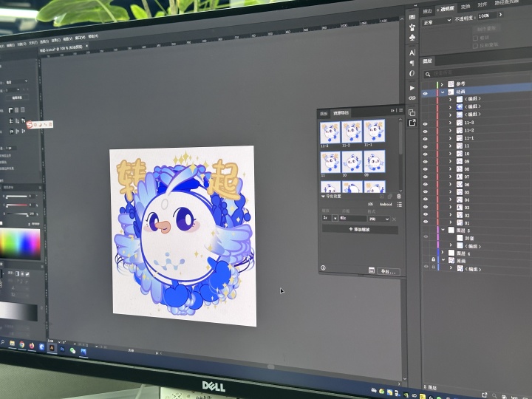Select asset thumbnail 11-3
This screenshot has width=532, height=399.
(330, 132)
